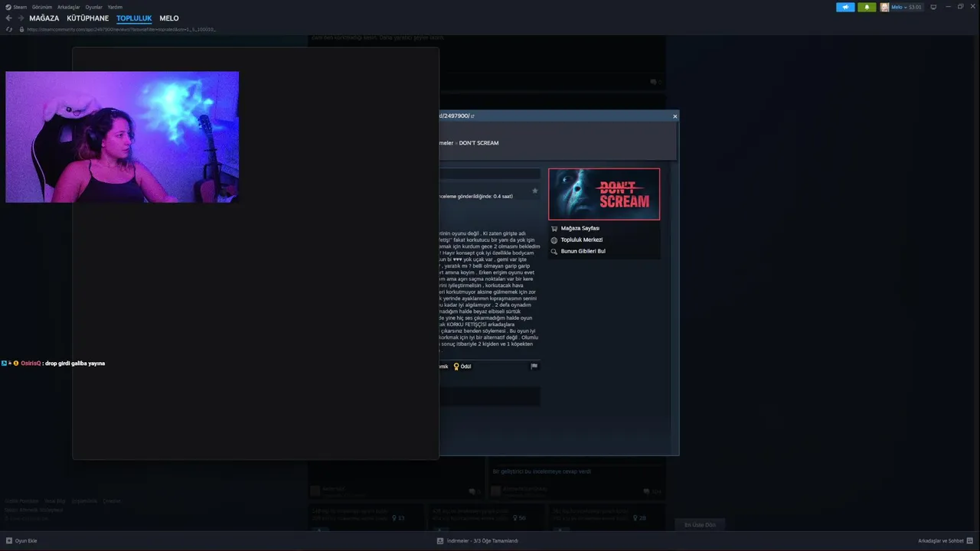Navigate back with the back arrow
Image resolution: width=980 pixels, height=551 pixels.
[x=9, y=18]
